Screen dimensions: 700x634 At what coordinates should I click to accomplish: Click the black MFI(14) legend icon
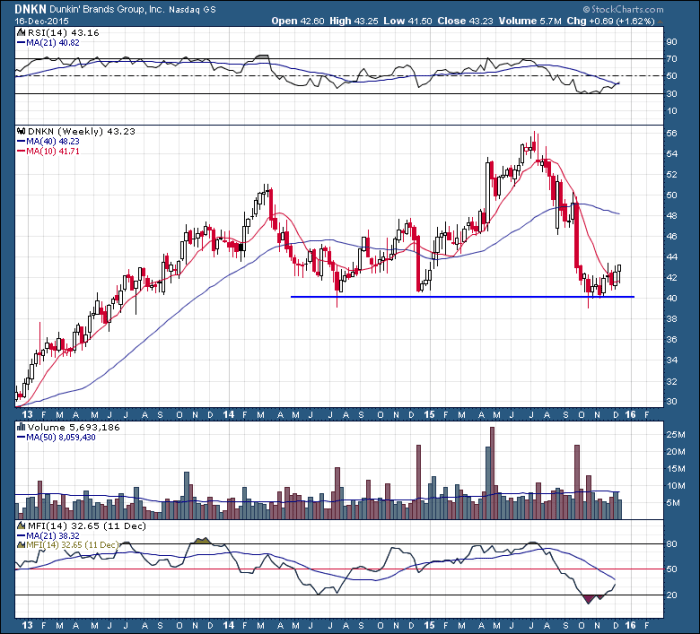[x=19, y=526]
